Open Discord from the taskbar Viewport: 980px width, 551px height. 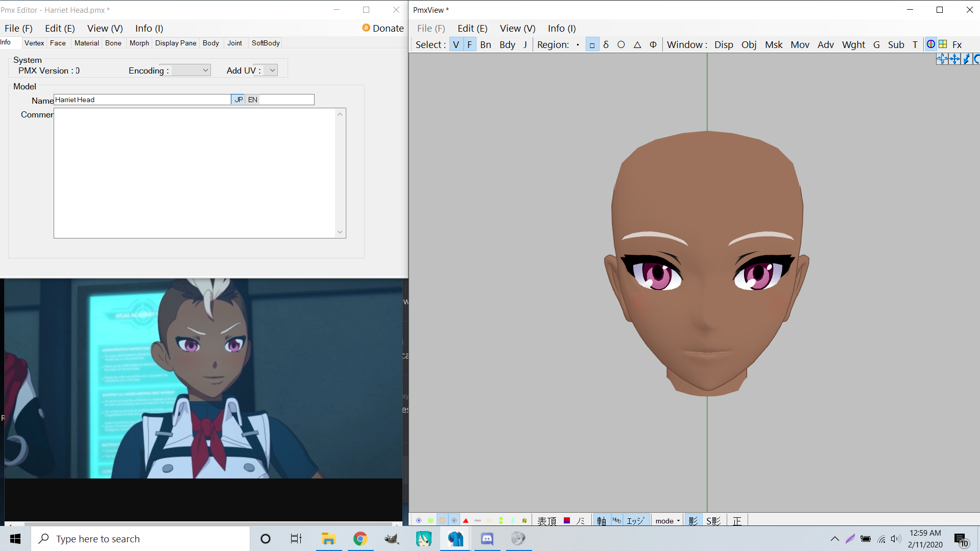pos(487,538)
